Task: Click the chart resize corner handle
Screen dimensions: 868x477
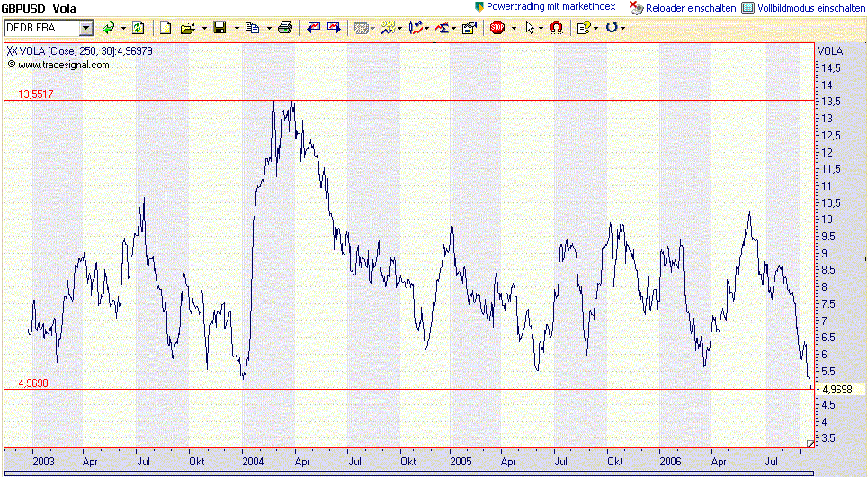Action: 810,444
